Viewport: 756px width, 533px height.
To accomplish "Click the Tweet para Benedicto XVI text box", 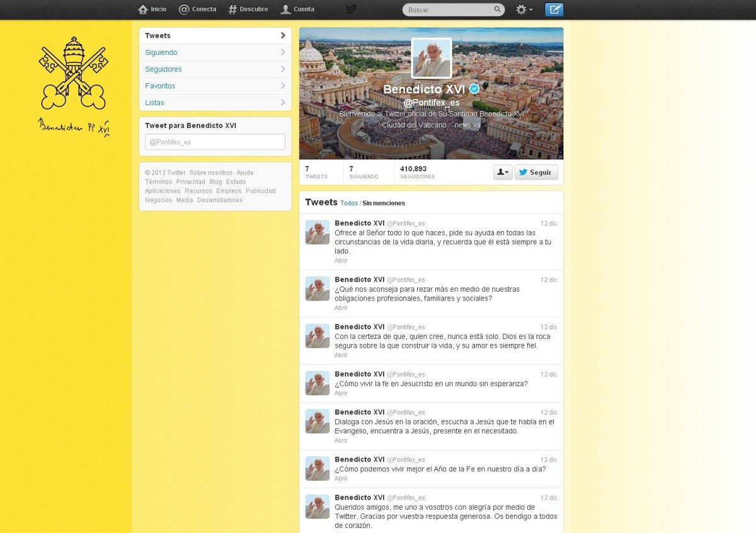I will 215,142.
